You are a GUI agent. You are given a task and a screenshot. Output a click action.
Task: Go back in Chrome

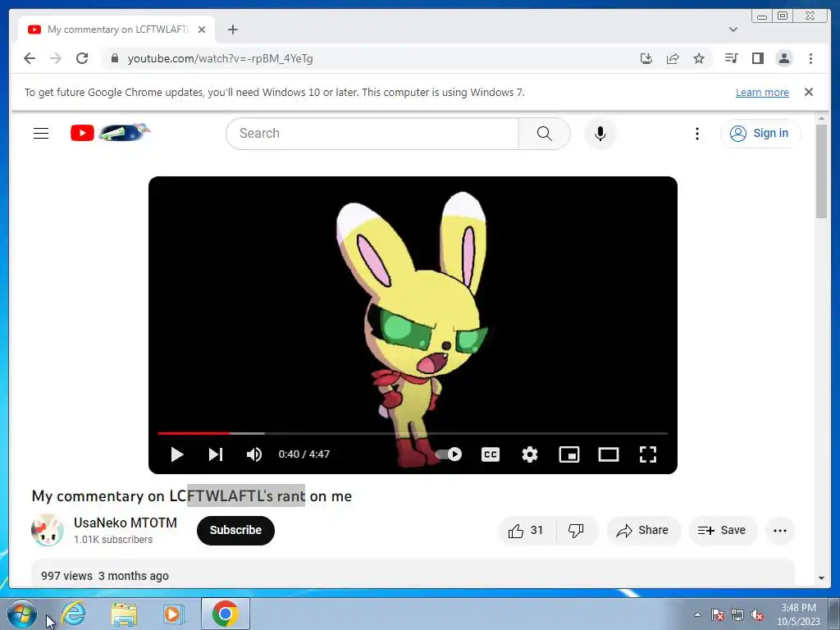pyautogui.click(x=30, y=58)
